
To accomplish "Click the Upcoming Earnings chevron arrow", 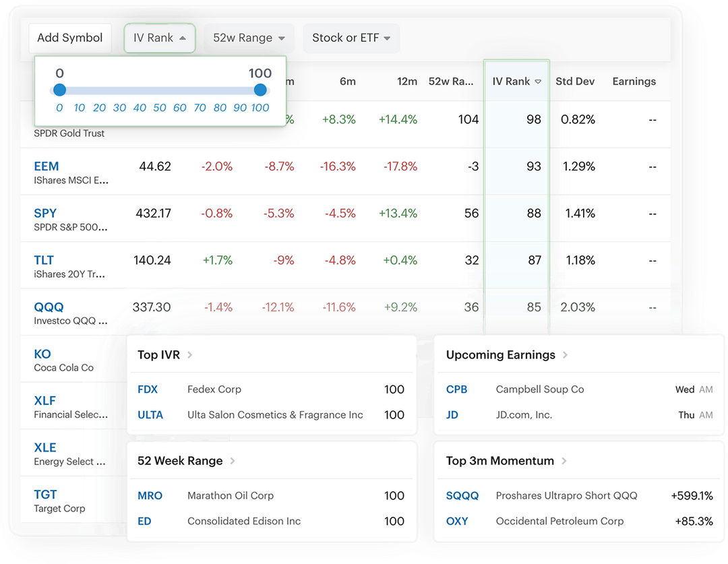I will tap(564, 354).
